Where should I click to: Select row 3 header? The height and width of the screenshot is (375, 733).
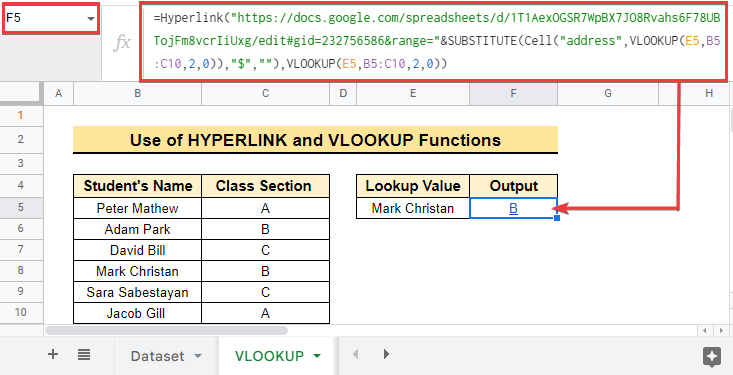22,163
